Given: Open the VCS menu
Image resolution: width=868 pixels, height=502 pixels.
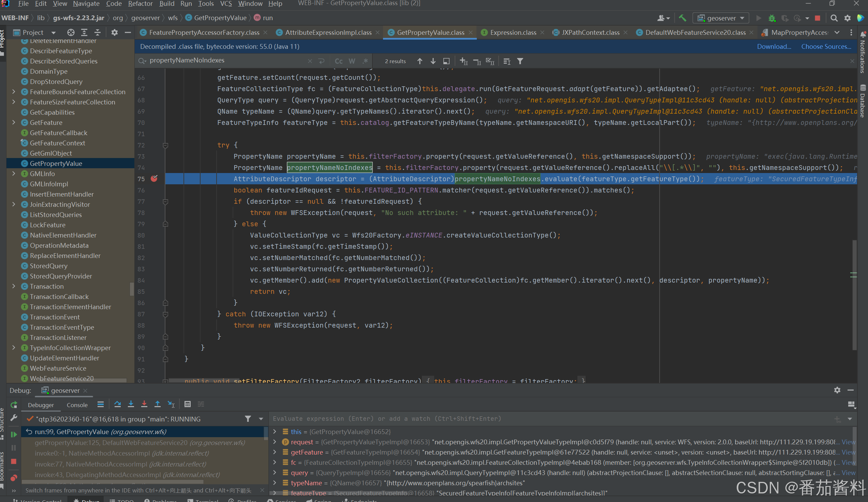Looking at the screenshot, I should coord(226,3).
